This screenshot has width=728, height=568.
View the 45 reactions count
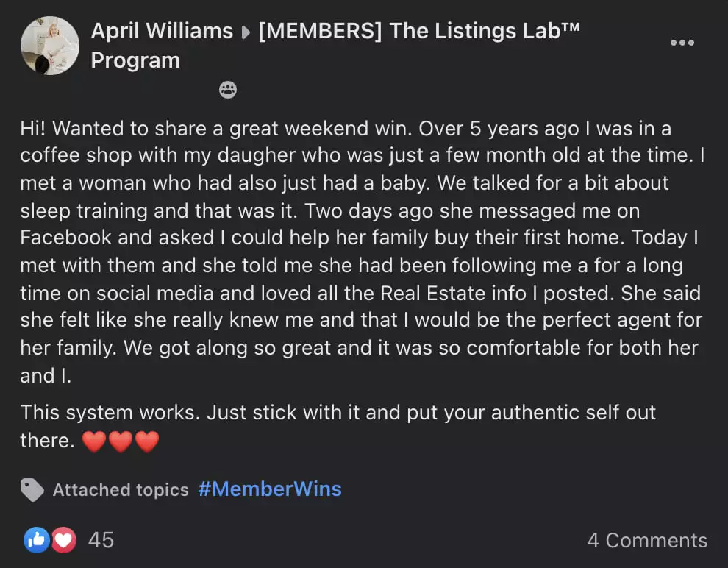(x=101, y=540)
